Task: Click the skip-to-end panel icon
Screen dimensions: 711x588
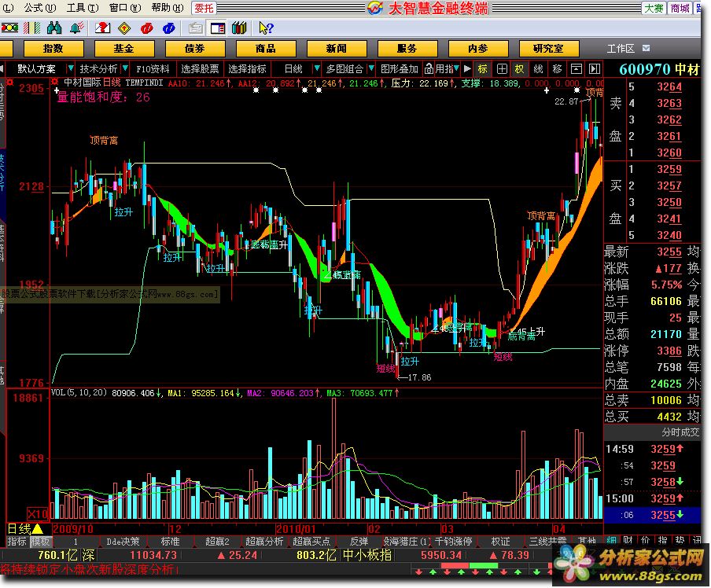Action: pyautogui.click(x=595, y=69)
